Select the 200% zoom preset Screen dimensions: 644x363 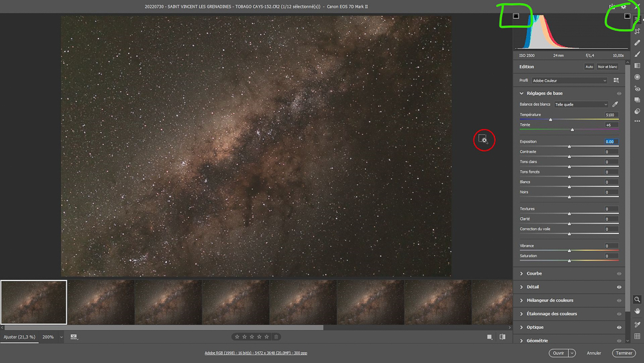pyautogui.click(x=48, y=337)
